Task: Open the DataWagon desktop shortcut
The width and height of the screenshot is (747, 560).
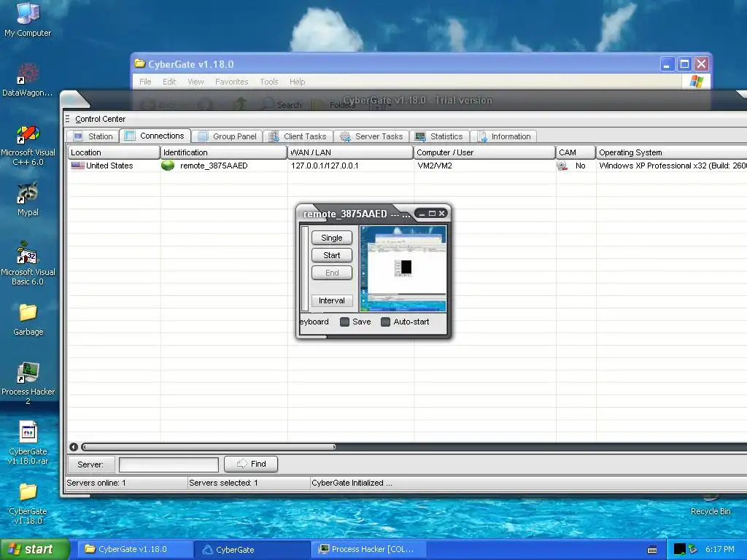Action: [x=28, y=79]
